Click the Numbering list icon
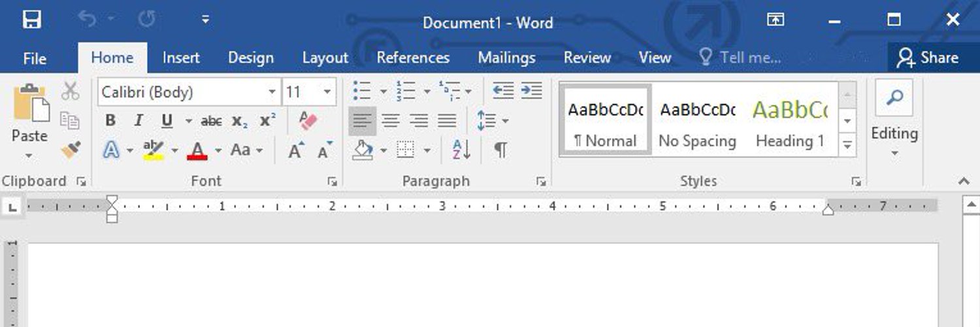Image resolution: width=980 pixels, height=327 pixels. click(x=406, y=91)
